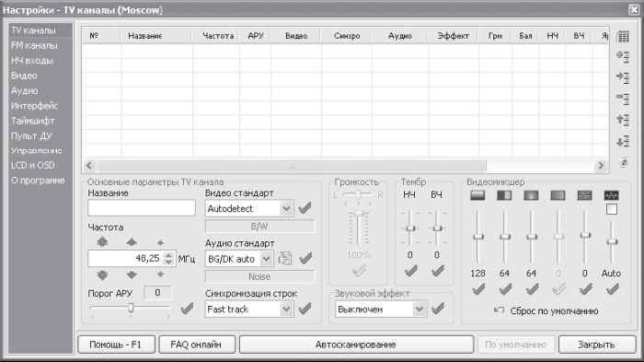Click the large frequency up arrow
Viewport: 644px width, 362px height.
pos(102,242)
